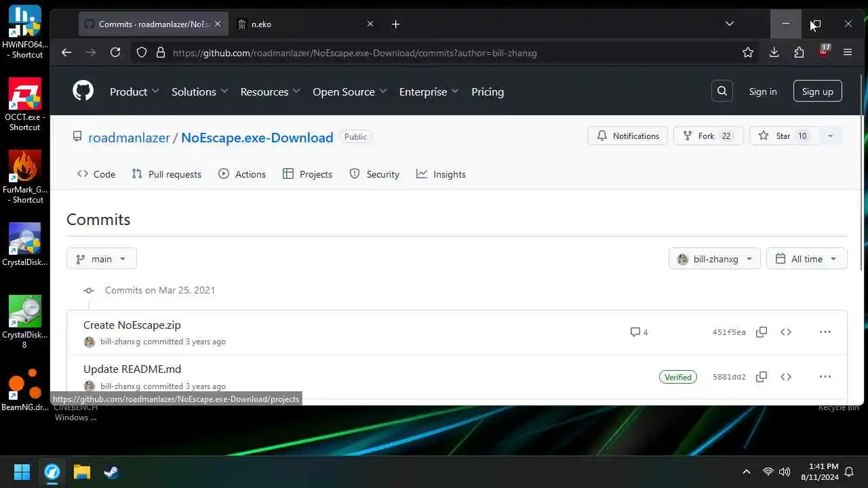The image size is (868, 488).
Task: Open the roadmanlazer owner link
Action: [x=129, y=138]
